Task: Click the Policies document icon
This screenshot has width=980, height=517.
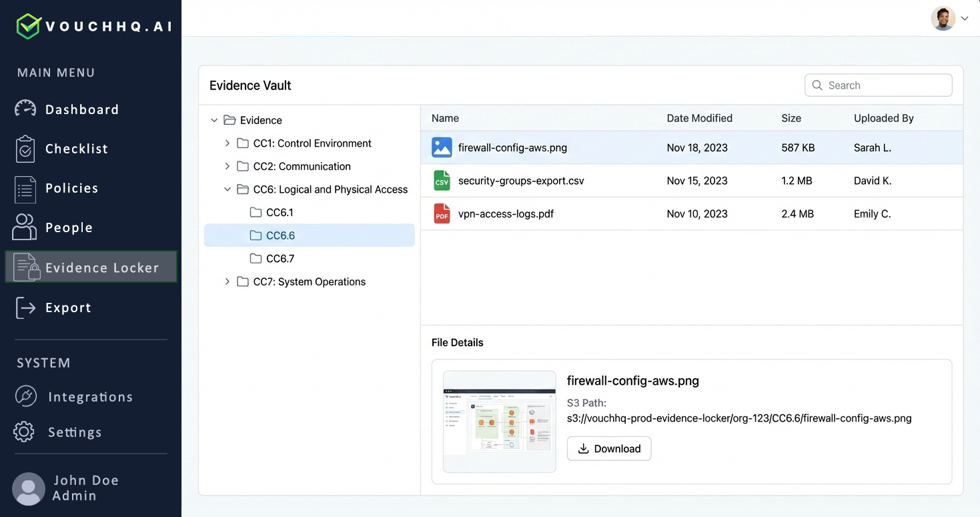Action: tap(25, 189)
